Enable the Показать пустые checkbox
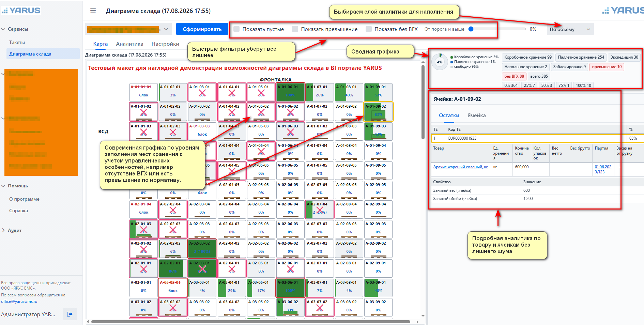The image size is (644, 325). (236, 29)
